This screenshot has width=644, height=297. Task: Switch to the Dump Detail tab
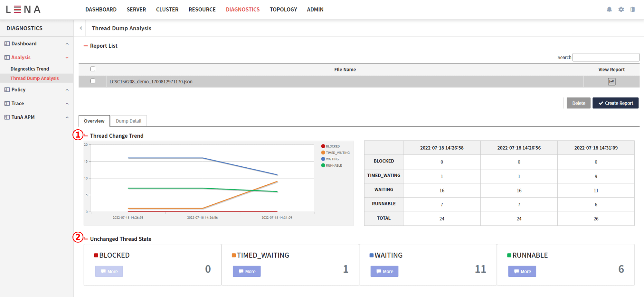tap(128, 121)
